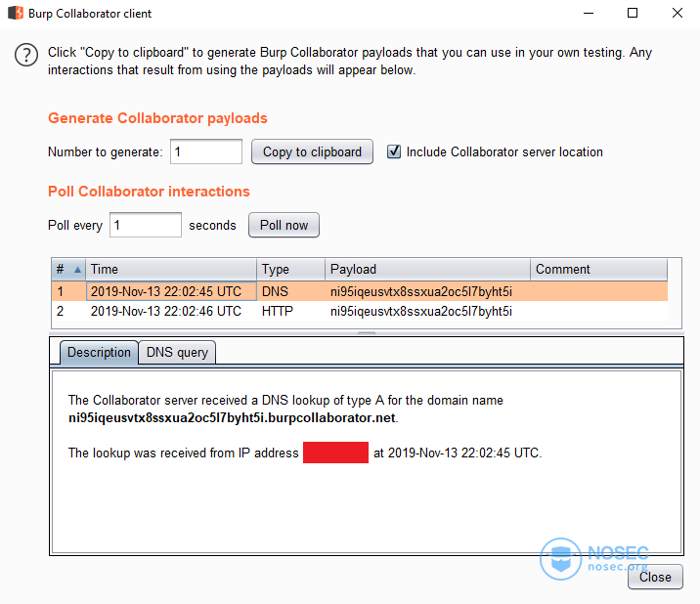Close the window with the X button
This screenshot has width=700, height=604.
coord(678,13)
